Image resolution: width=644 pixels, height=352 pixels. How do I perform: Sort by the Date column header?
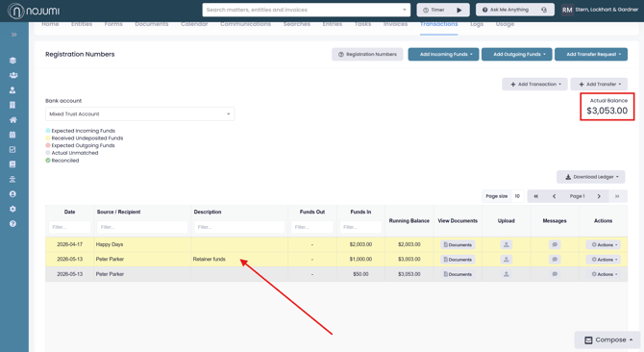pyautogui.click(x=69, y=212)
